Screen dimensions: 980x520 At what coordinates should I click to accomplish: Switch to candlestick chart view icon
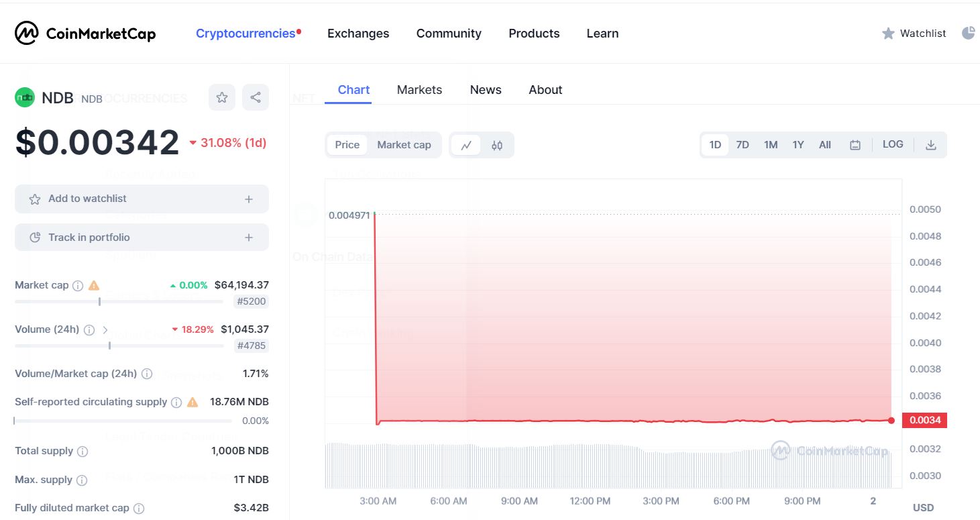pos(497,145)
